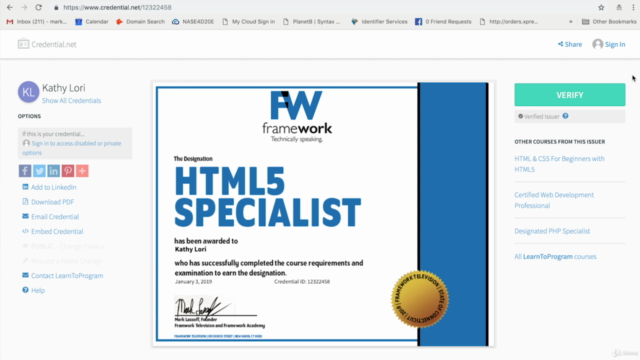Open the Identifier Services bookmark
This screenshot has height=360, width=640.
point(379,22)
